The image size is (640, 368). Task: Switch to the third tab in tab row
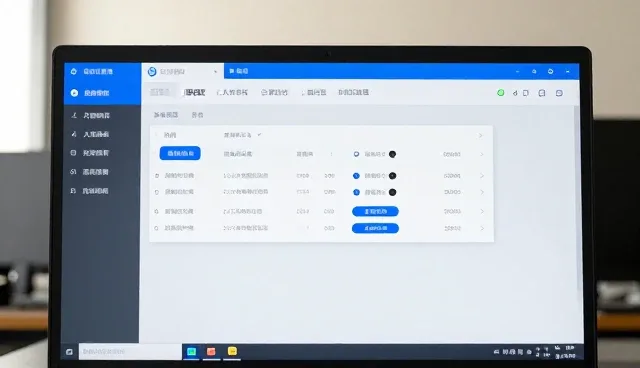[232, 93]
